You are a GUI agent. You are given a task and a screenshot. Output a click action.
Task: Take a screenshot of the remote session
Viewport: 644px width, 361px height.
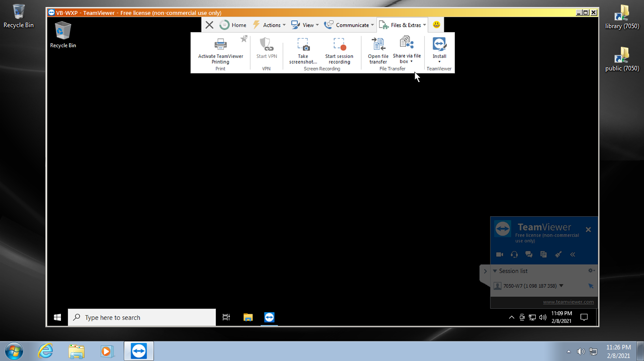click(x=303, y=50)
